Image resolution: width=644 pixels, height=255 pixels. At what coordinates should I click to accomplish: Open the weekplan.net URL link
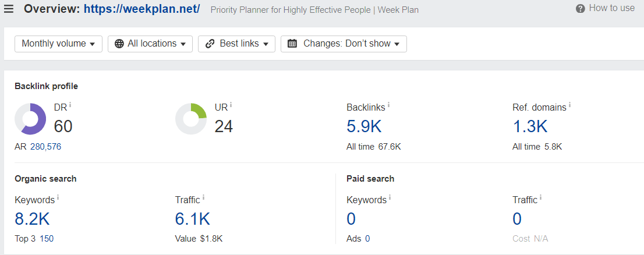point(141,9)
